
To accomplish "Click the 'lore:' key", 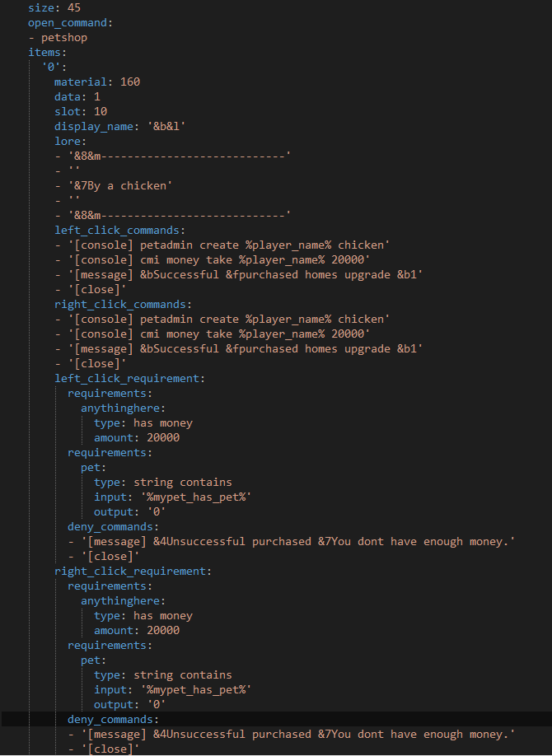I will click(x=71, y=141).
